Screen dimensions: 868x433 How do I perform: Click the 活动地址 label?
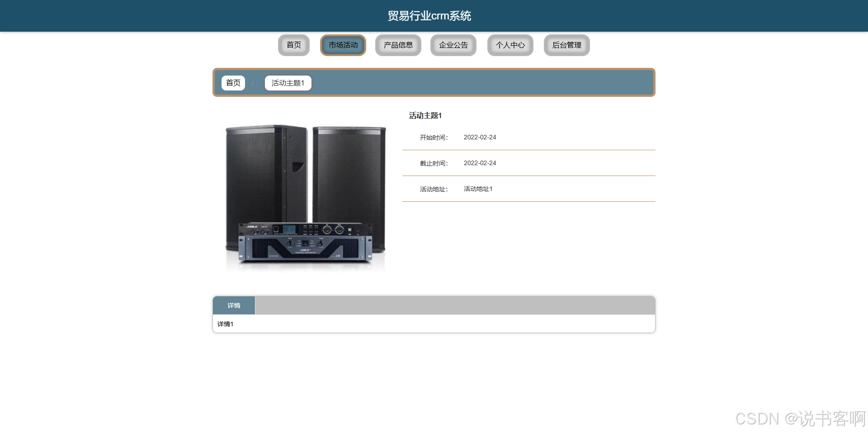click(434, 189)
